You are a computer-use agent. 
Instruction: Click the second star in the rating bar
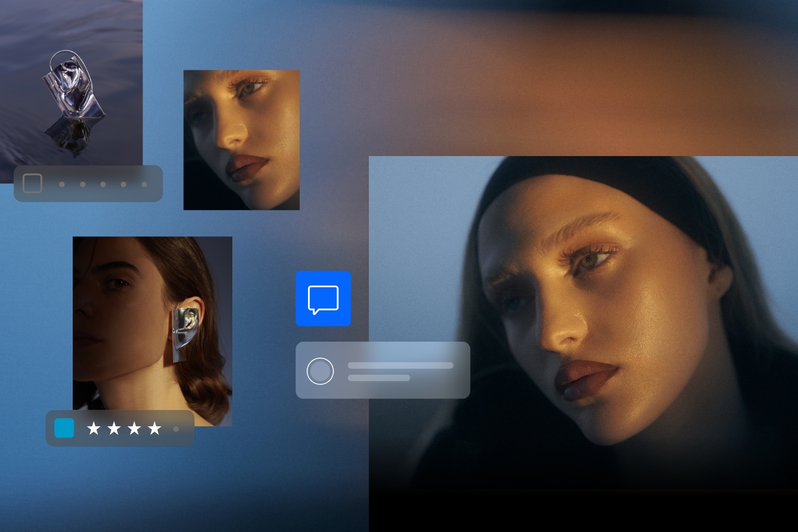point(114,428)
